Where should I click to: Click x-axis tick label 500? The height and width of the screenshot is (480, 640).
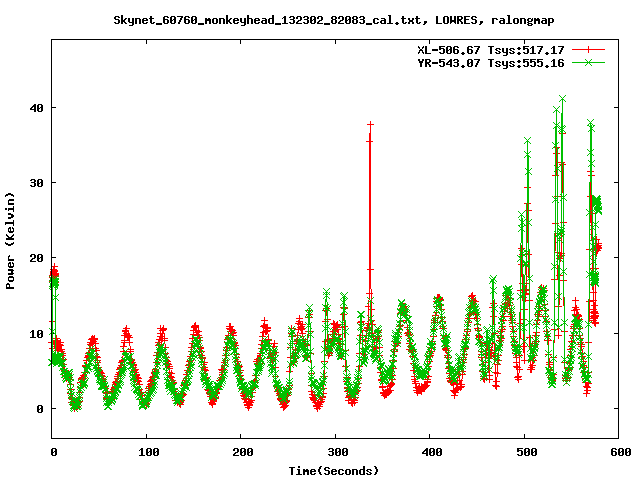[x=527, y=452]
